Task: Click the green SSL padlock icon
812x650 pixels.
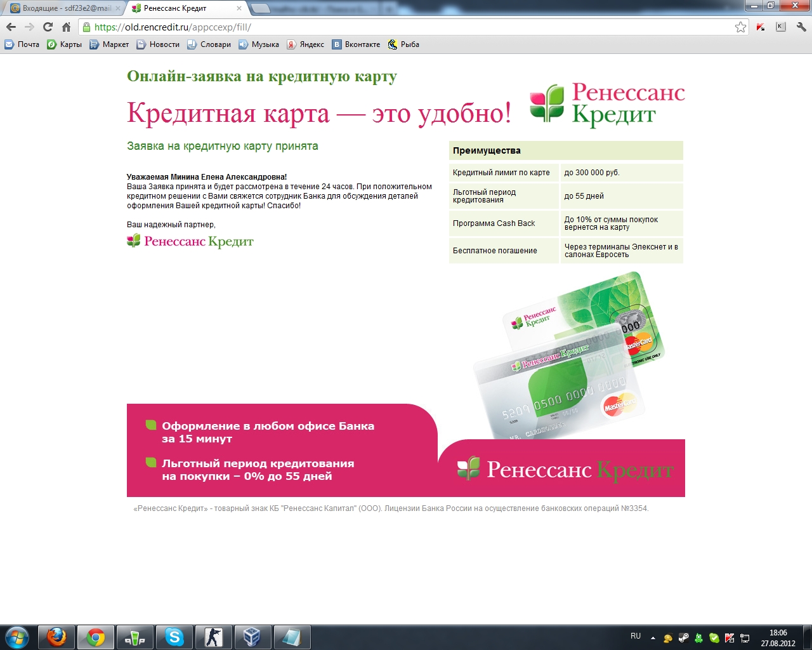Action: coord(87,27)
